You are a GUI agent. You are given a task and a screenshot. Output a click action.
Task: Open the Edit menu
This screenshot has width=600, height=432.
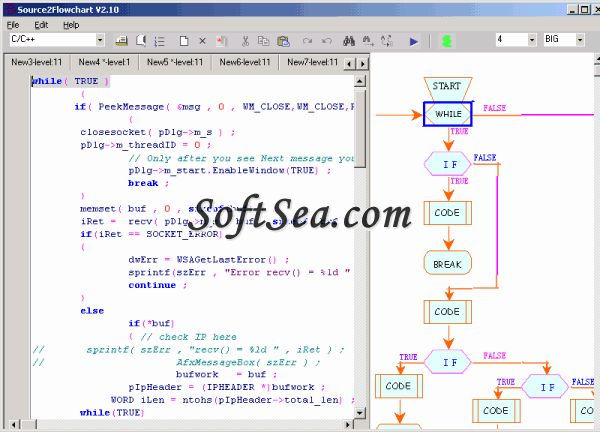tap(41, 25)
